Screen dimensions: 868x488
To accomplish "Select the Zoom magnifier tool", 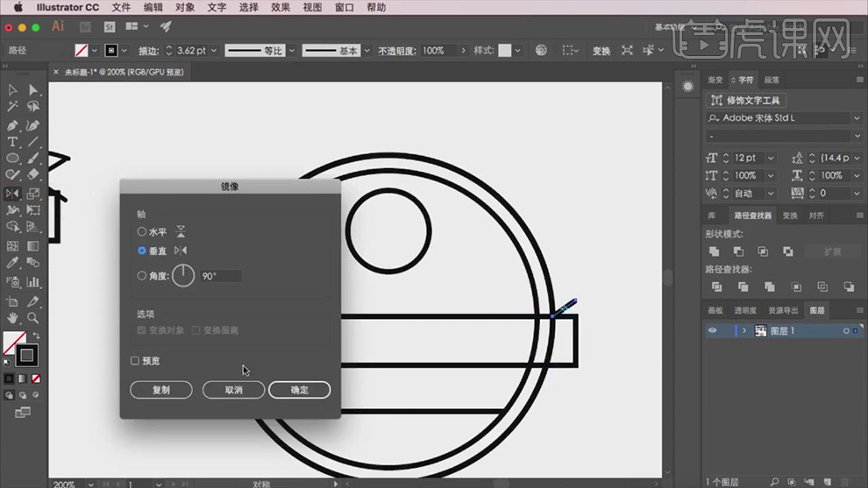I will tap(33, 318).
